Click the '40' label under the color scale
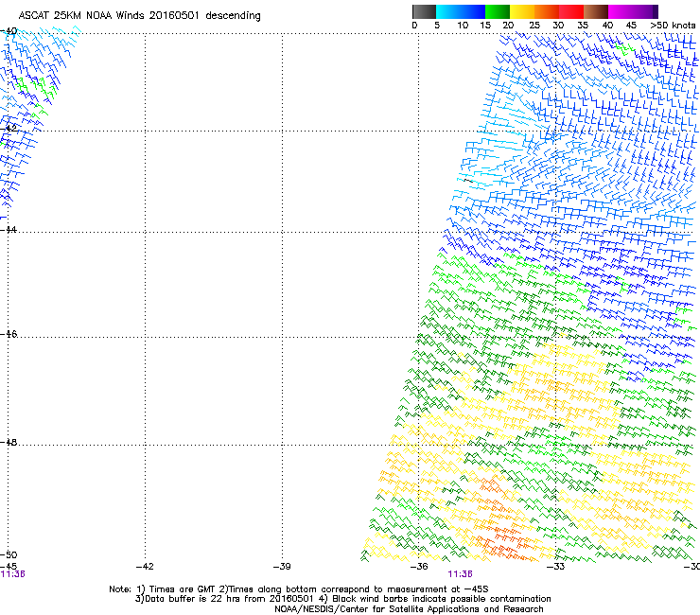Viewport: 700px width, 615px height. (607, 26)
